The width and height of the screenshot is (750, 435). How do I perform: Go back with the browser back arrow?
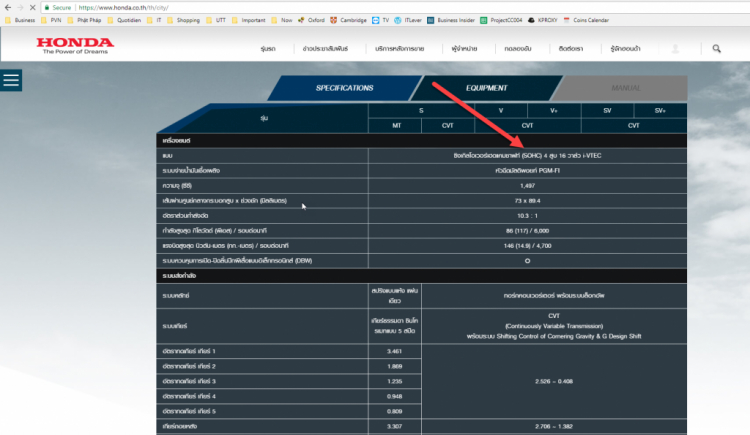[8, 8]
